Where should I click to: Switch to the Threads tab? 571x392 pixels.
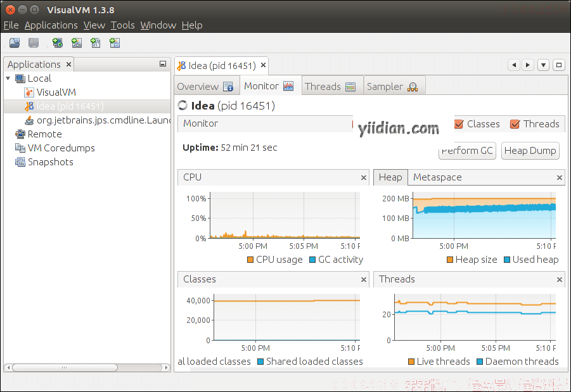tap(332, 86)
